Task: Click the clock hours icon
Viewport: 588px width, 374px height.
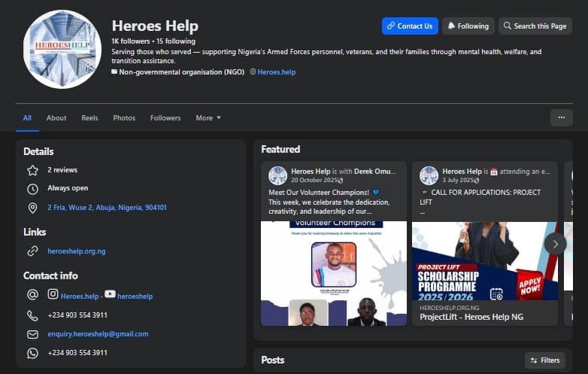Action: click(32, 189)
